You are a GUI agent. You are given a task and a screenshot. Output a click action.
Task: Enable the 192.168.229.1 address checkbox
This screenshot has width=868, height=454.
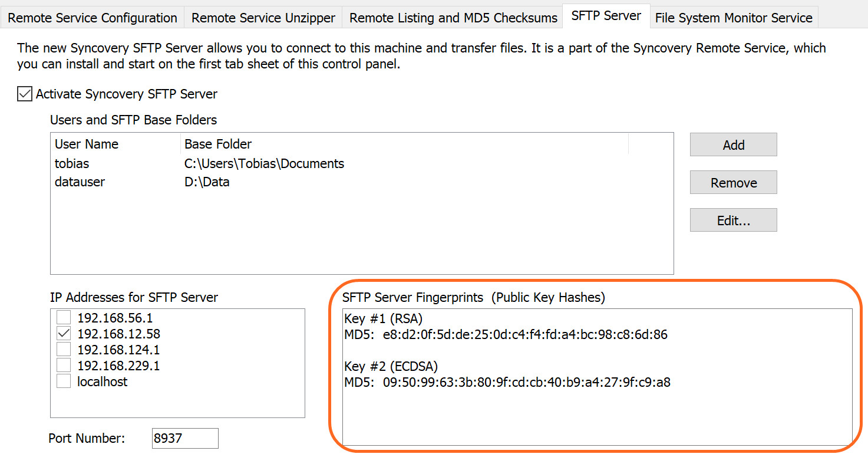(64, 366)
